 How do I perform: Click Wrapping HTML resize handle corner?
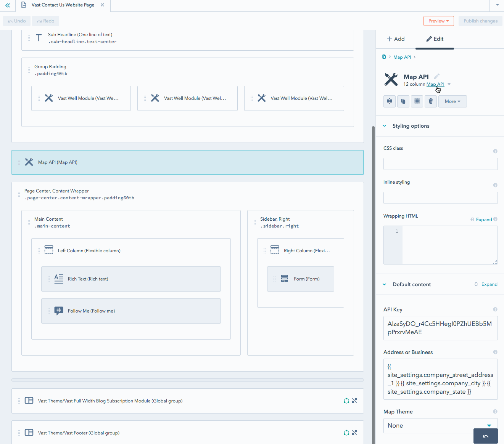tap(495, 262)
